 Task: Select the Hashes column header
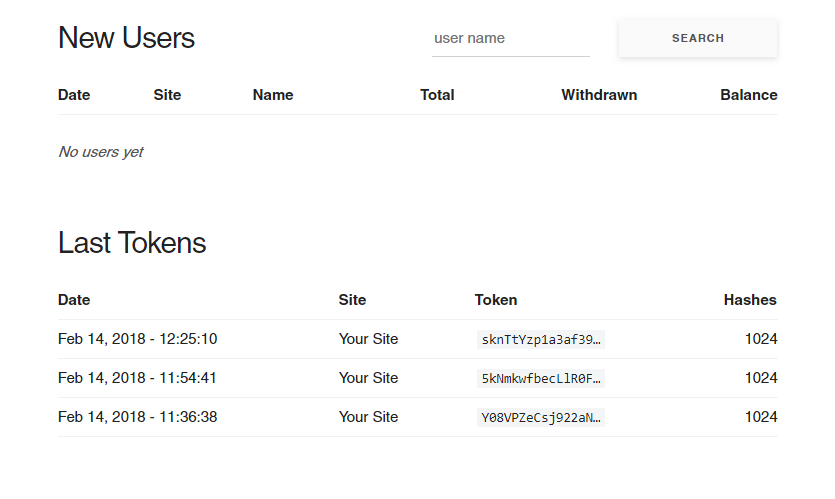tap(750, 299)
